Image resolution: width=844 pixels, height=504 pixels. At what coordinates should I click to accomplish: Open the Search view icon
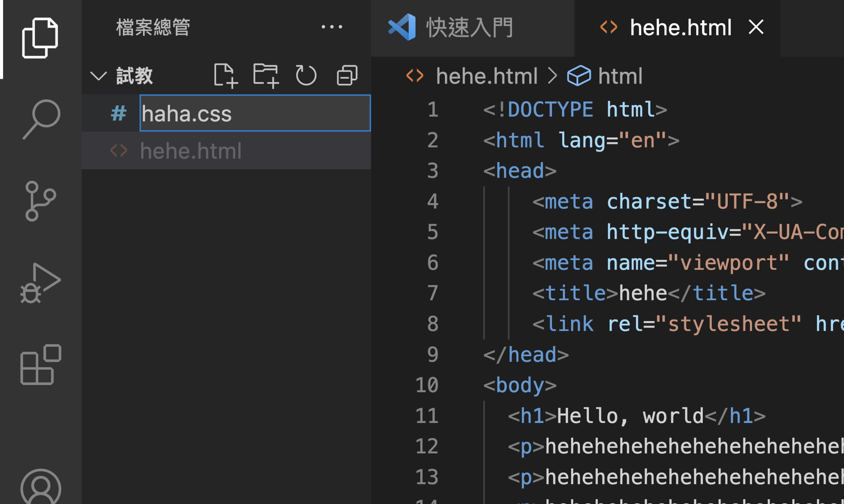pyautogui.click(x=41, y=119)
